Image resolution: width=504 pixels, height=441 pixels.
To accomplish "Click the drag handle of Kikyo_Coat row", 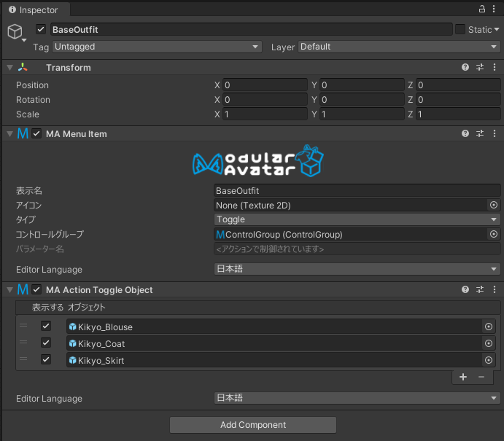I will (23, 342).
